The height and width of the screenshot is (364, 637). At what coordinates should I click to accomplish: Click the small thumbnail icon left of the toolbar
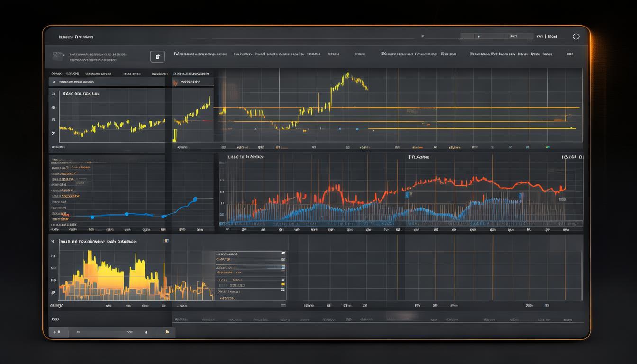tap(58, 55)
